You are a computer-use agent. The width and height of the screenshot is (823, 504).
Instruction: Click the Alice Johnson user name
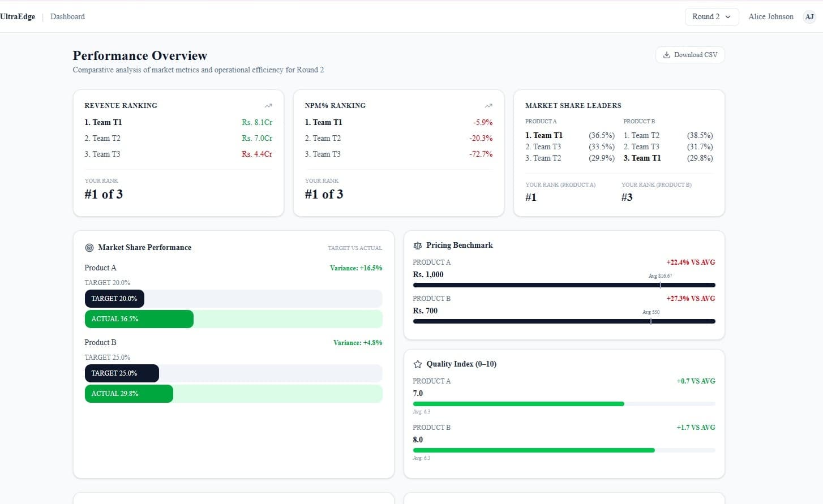(770, 16)
